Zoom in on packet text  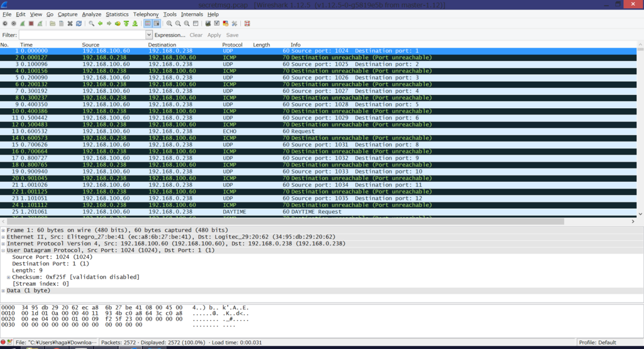click(x=169, y=24)
